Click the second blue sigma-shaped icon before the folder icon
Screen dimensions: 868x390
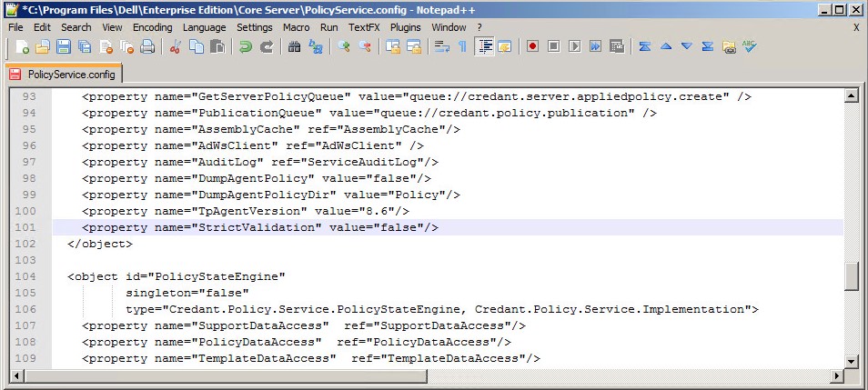click(x=708, y=47)
